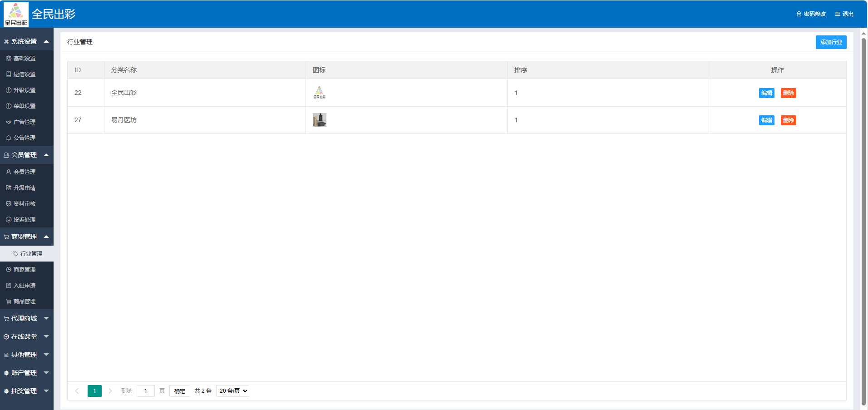Image resolution: width=868 pixels, height=410 pixels.
Task: Click the 确定 pagination button
Action: click(180, 391)
